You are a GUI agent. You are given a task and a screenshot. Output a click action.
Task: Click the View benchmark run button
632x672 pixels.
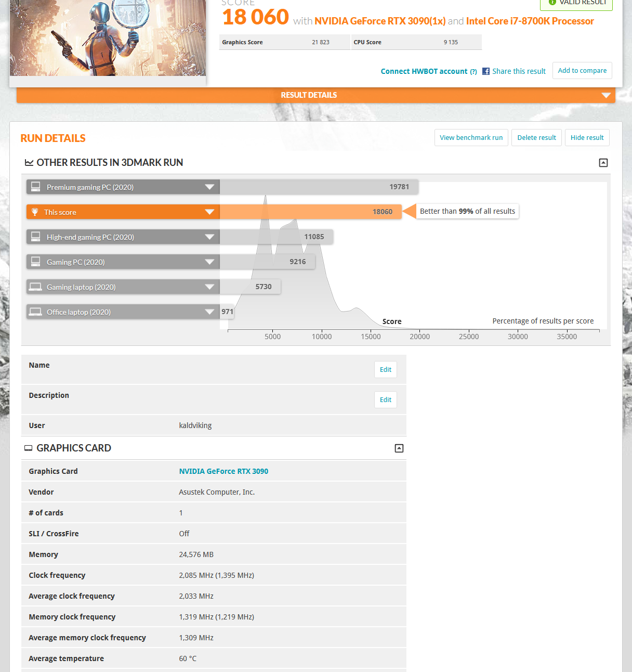coord(471,138)
